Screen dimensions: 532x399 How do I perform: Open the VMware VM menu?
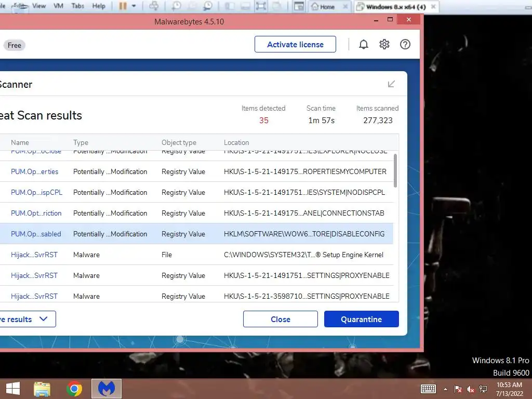[x=58, y=6]
